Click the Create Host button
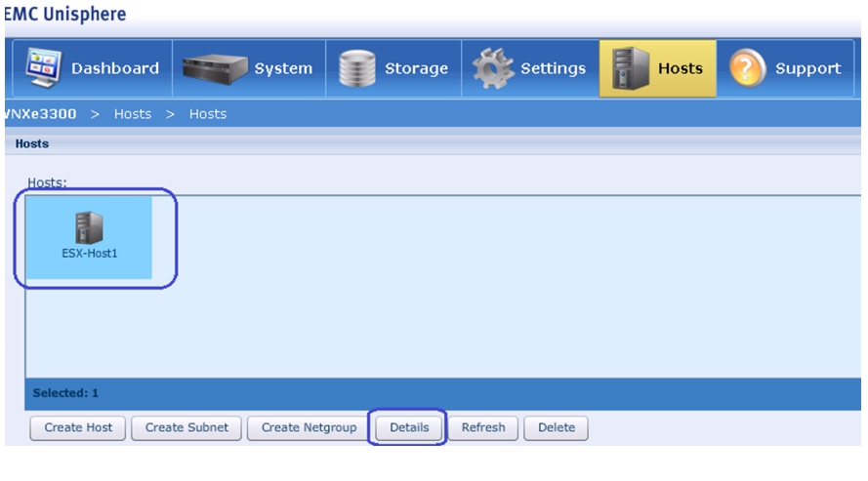868x481 pixels. pyautogui.click(x=78, y=428)
